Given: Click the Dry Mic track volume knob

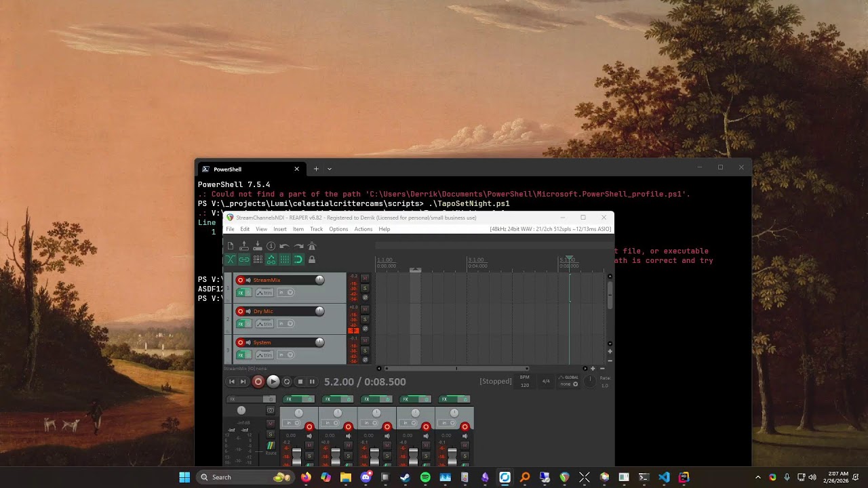Looking at the screenshot, I should [319, 311].
